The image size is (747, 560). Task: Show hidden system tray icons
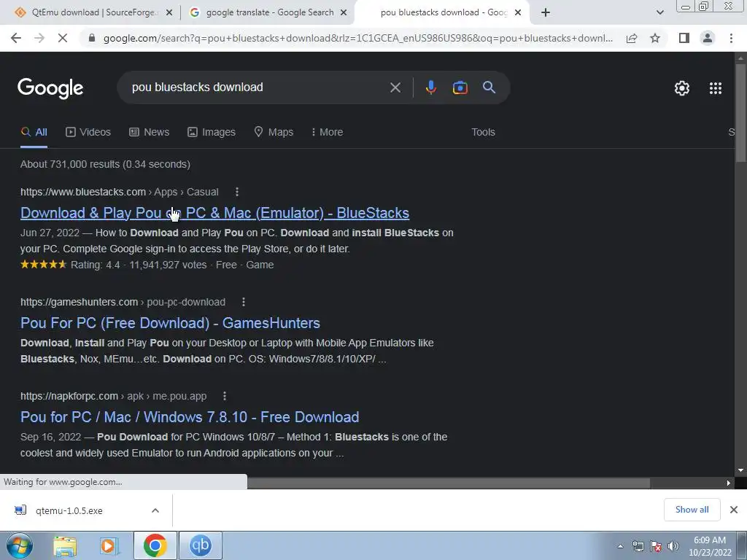click(620, 546)
